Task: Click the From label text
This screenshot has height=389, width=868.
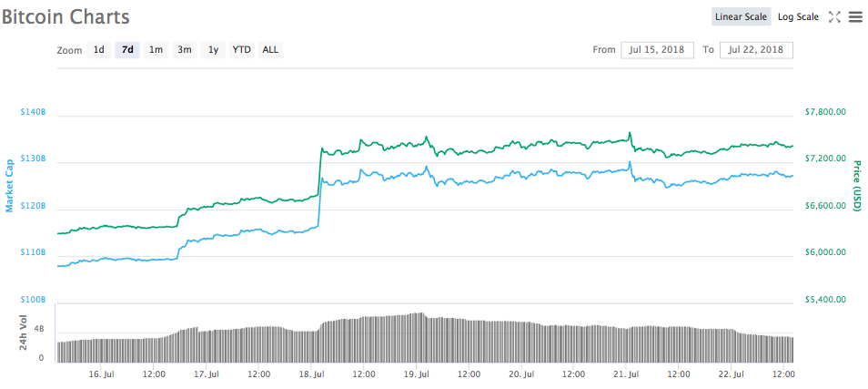Action: [604, 50]
